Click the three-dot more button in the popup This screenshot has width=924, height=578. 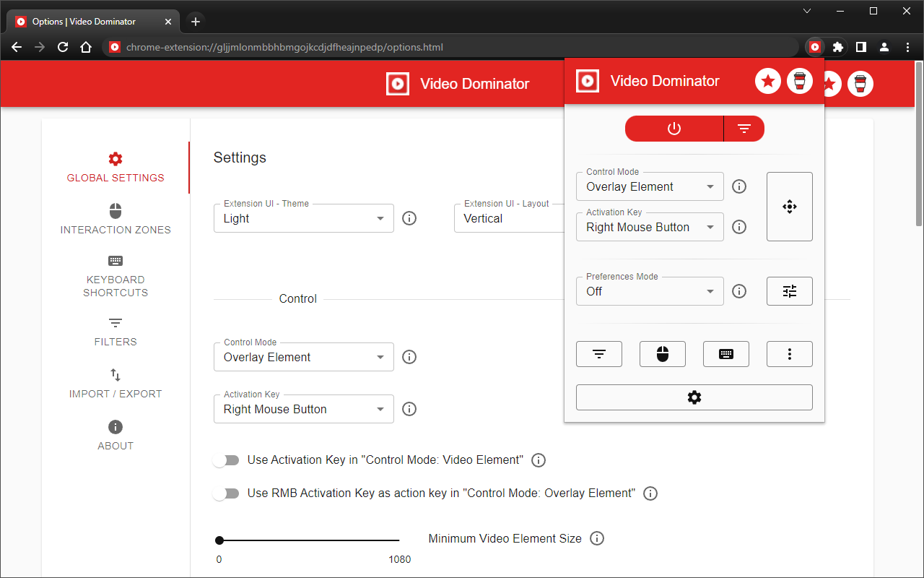(x=790, y=354)
